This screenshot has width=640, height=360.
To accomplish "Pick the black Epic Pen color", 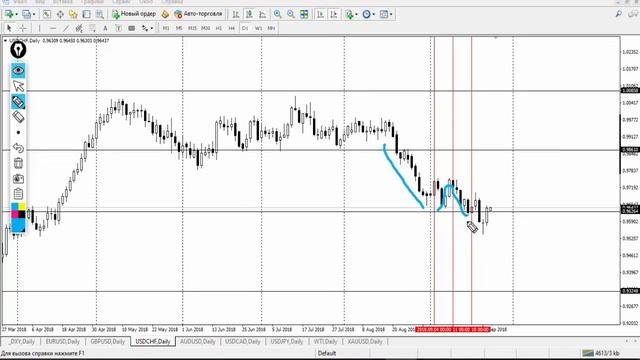I will tap(21, 214).
